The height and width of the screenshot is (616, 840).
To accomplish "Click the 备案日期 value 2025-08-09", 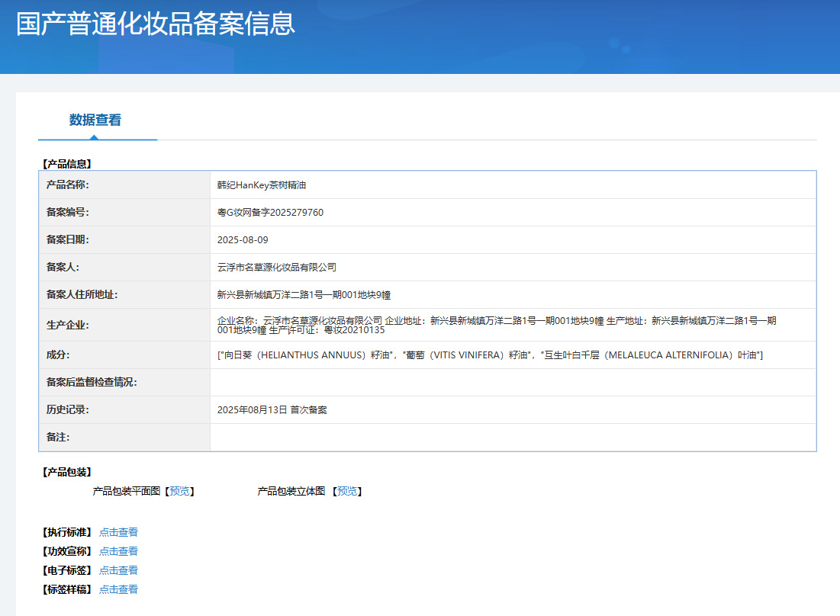I will (x=243, y=239).
